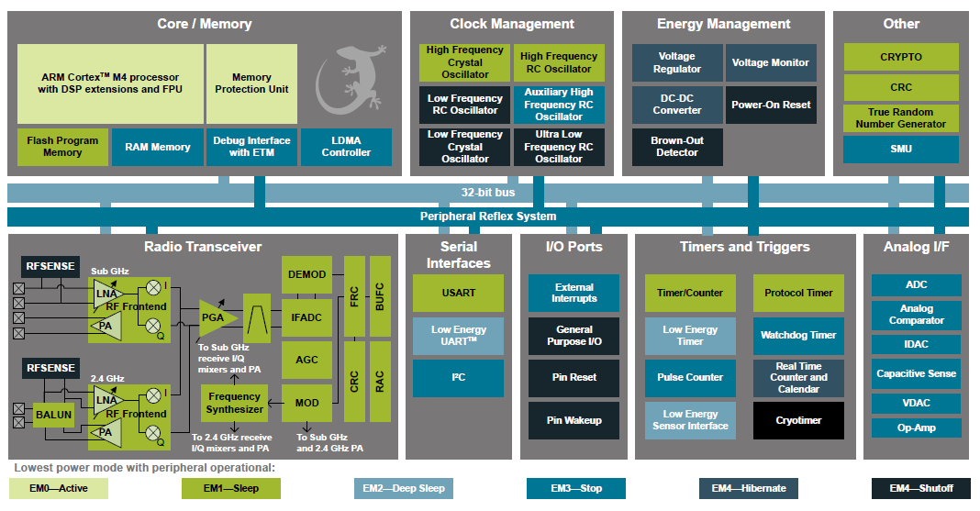Viewport: 980px width, 511px height.
Task: Select the SMU block
Action: pyautogui.click(x=901, y=150)
